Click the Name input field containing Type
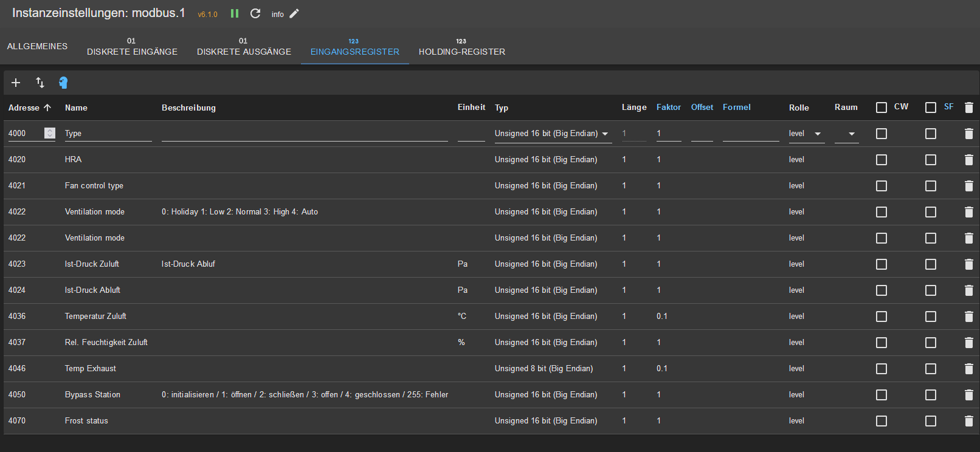The height and width of the screenshot is (452, 980). [108, 134]
